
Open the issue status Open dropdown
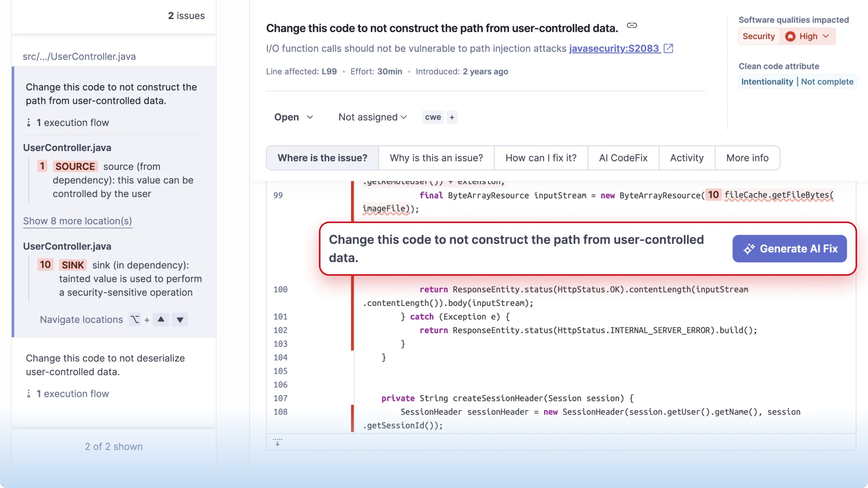[x=293, y=117]
